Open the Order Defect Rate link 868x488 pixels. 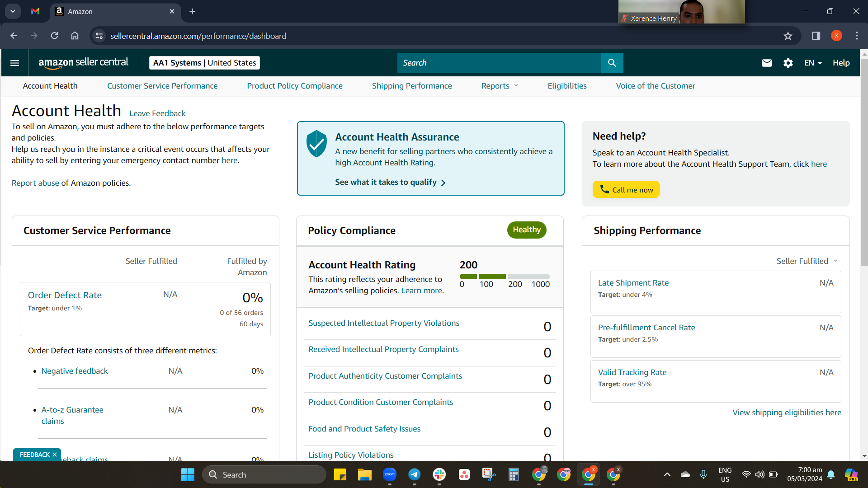coord(65,295)
